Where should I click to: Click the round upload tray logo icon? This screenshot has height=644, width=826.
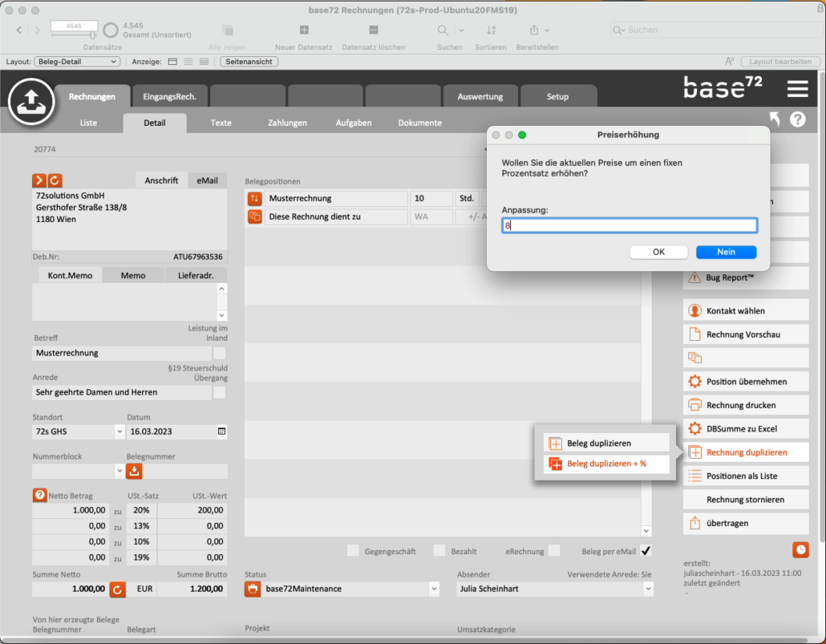(31, 101)
